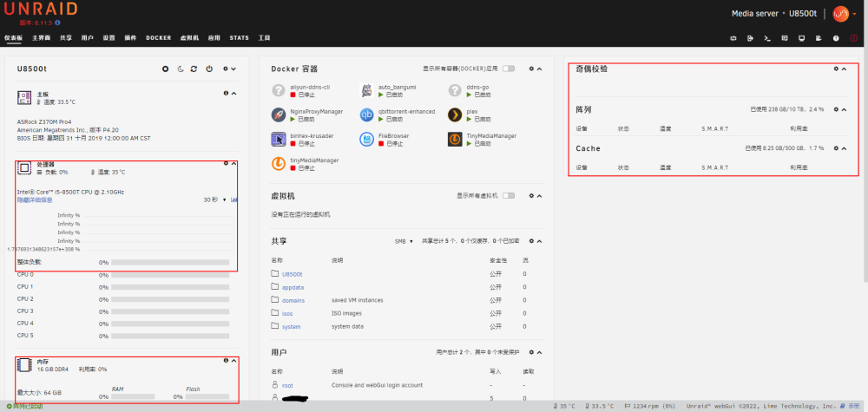Click the UNRAID logo
This screenshot has width=868, height=412.
41,9
